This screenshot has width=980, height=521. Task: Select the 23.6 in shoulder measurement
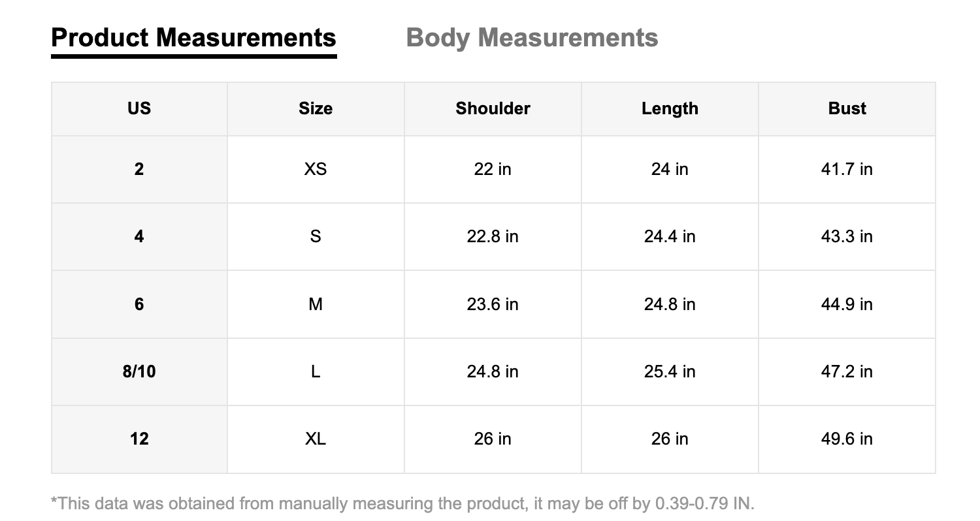pos(493,304)
